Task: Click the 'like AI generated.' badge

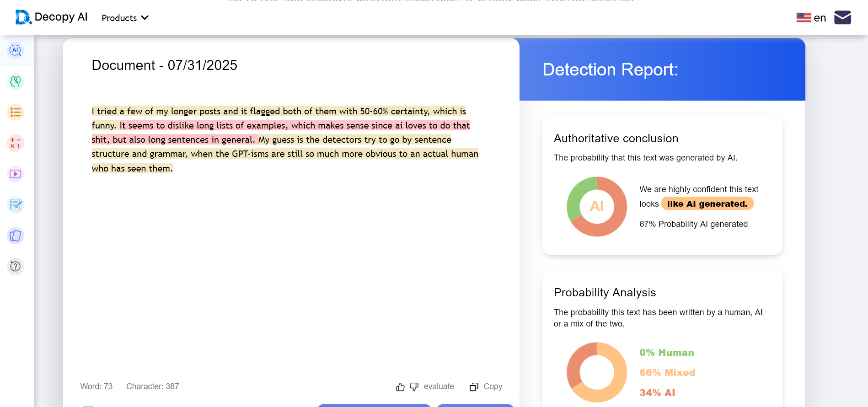Action: point(707,204)
